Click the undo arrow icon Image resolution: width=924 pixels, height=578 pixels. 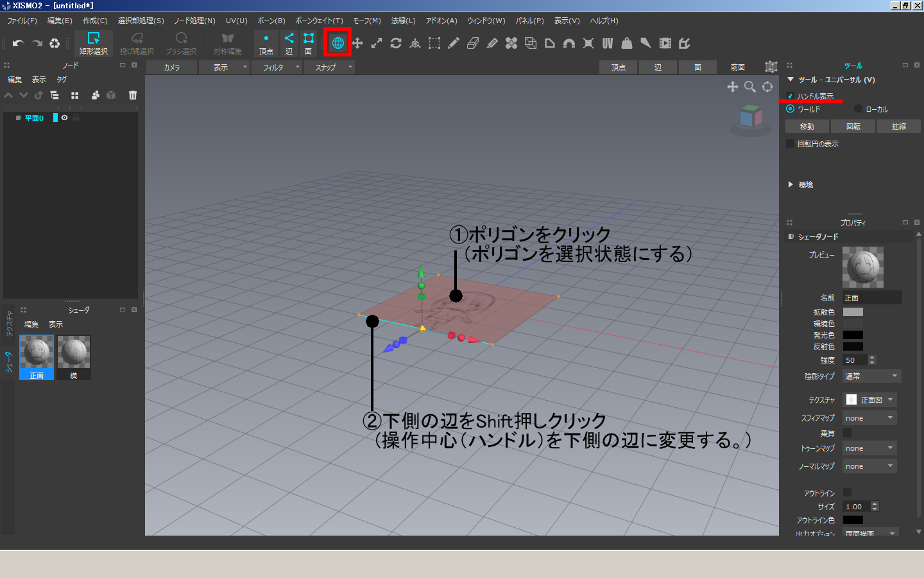18,43
